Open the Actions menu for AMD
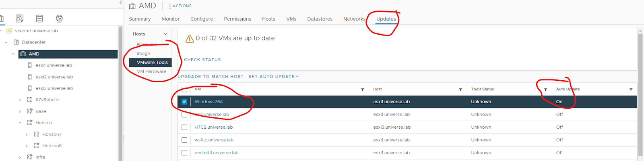This screenshot has height=161, width=644. (180, 6)
